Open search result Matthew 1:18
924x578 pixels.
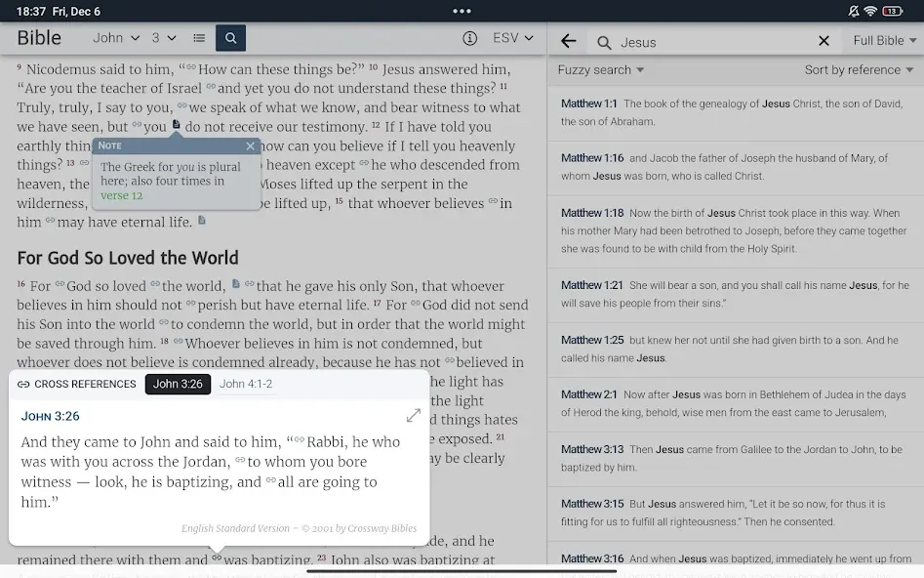pos(736,230)
